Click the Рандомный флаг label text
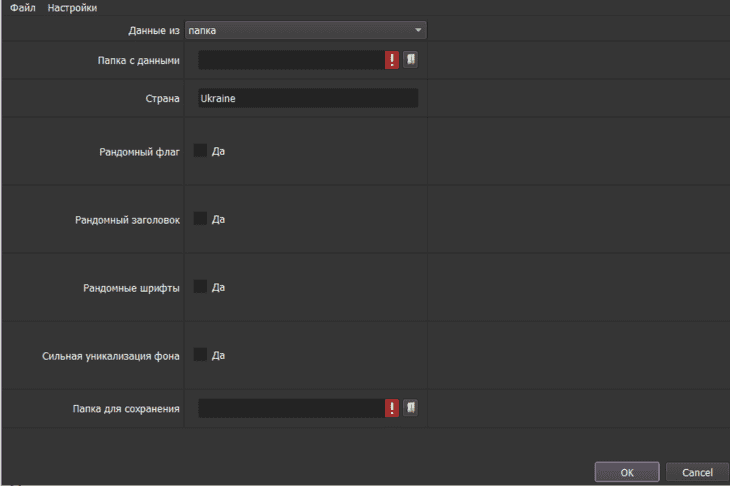Viewport: 730px width, 486px height. (x=139, y=152)
